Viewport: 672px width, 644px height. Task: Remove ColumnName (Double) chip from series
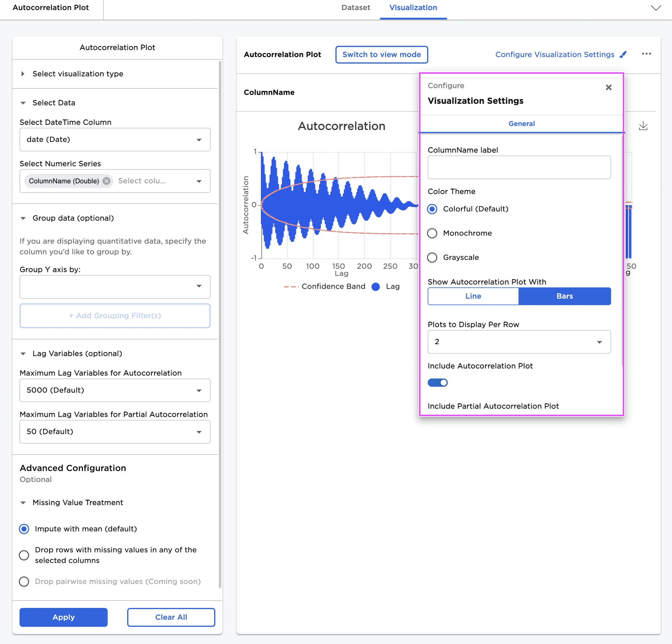point(107,181)
